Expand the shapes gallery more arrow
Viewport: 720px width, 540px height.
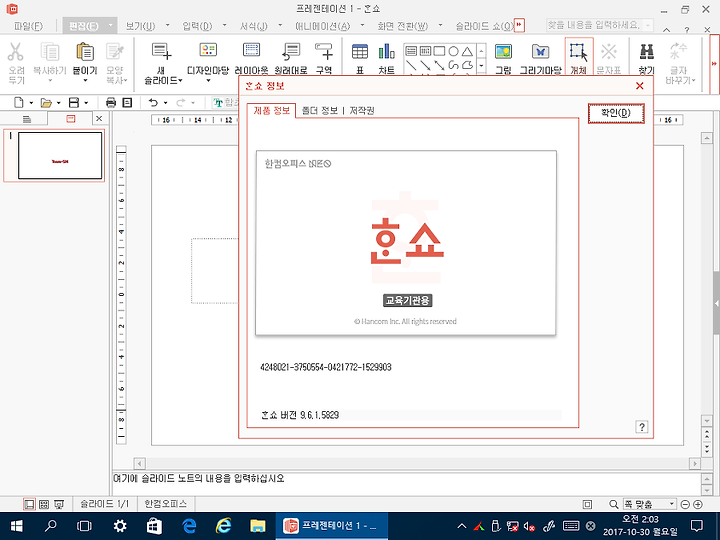point(481,66)
